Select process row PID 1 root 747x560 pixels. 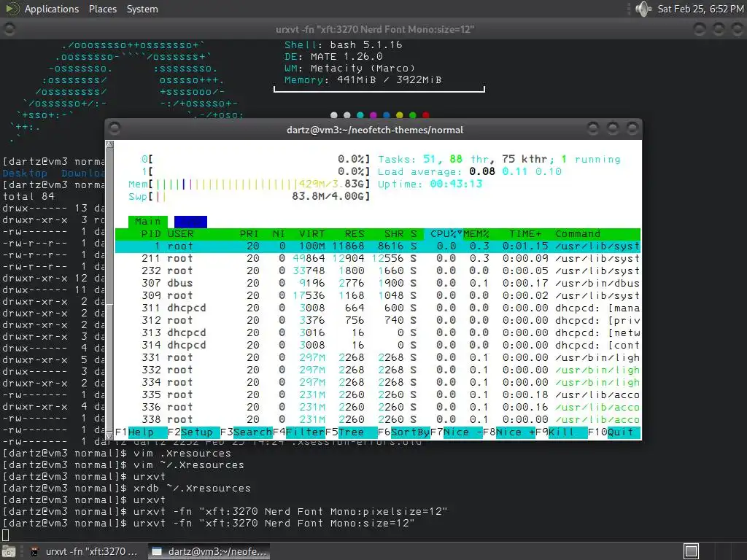coord(377,246)
